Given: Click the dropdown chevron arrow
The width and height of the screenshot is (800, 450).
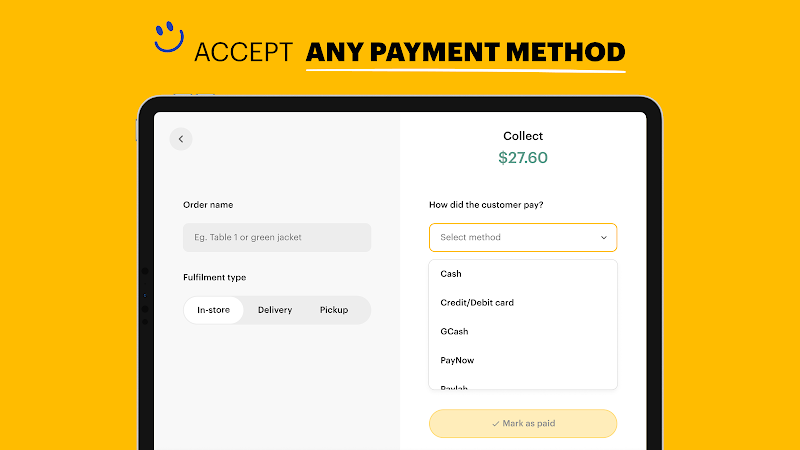Looking at the screenshot, I should [x=604, y=238].
